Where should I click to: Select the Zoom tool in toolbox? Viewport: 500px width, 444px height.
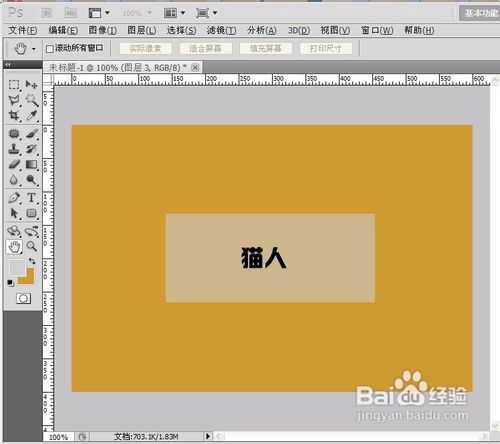[x=32, y=247]
